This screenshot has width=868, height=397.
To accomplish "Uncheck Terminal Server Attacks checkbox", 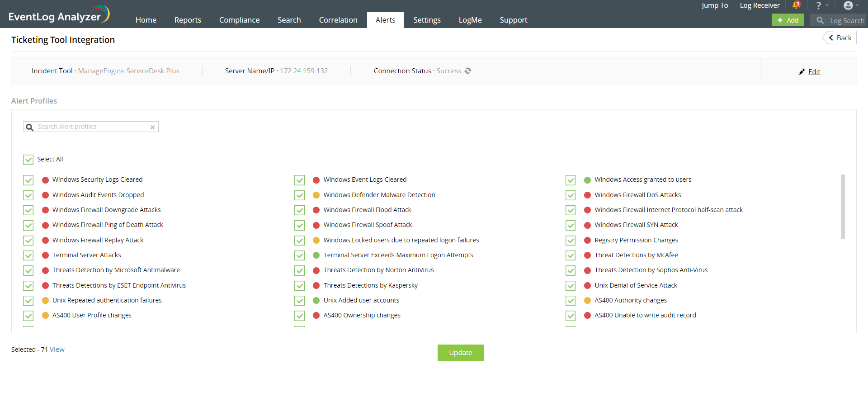I will (x=28, y=255).
